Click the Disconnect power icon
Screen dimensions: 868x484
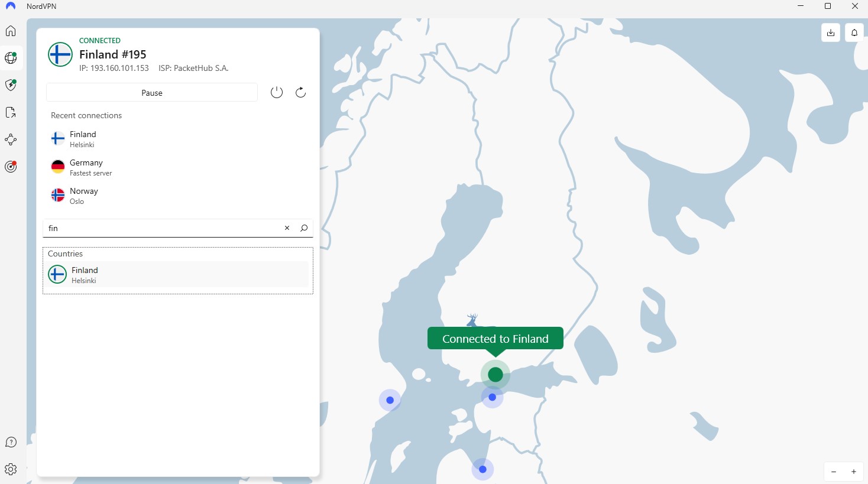(277, 92)
